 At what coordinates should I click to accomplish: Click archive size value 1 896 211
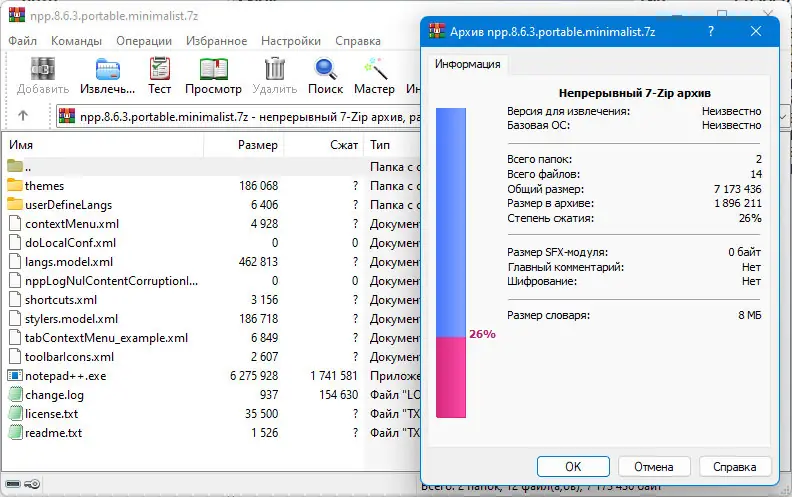point(737,203)
